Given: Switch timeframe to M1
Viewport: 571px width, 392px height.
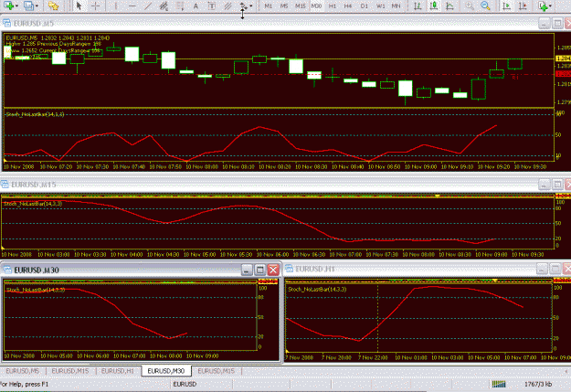Looking at the screenshot, I should click(269, 5).
